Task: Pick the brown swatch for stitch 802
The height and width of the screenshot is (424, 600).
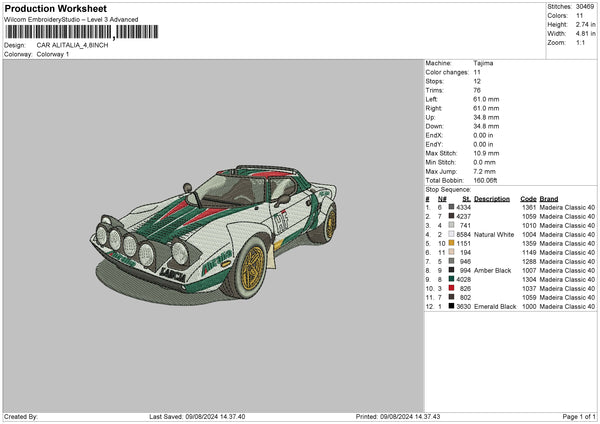Action: tap(452, 297)
